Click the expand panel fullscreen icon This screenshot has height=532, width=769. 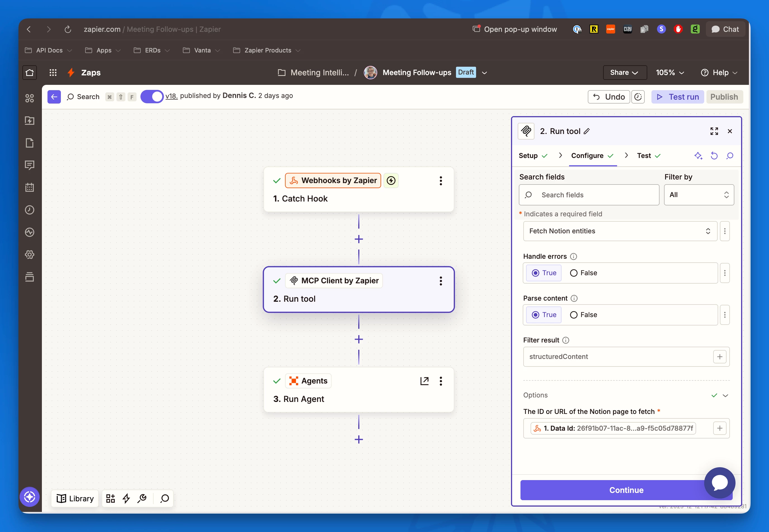pyautogui.click(x=714, y=131)
